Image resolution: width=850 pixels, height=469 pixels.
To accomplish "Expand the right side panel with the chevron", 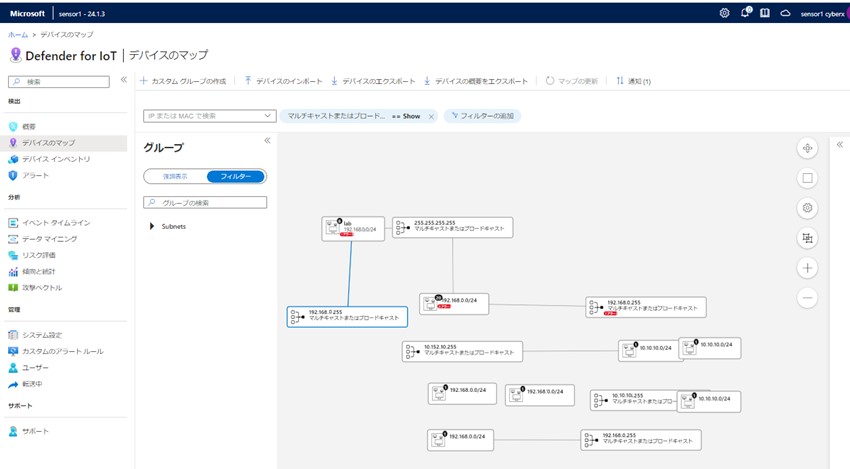I will coord(840,144).
